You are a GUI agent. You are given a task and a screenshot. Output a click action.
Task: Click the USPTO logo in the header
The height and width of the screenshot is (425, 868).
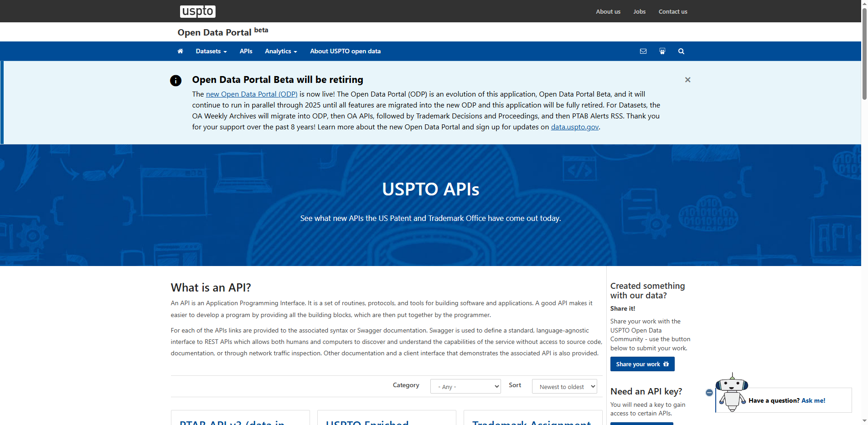[197, 11]
